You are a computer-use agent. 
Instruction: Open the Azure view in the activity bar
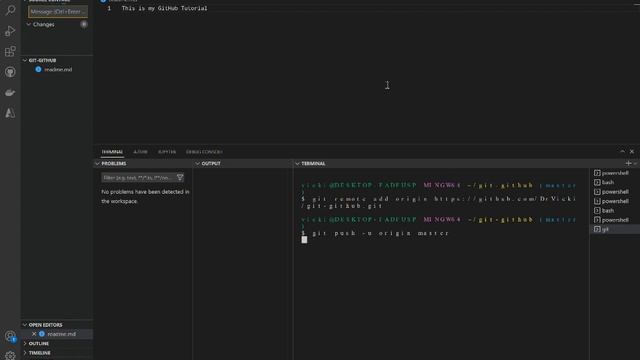(x=10, y=113)
